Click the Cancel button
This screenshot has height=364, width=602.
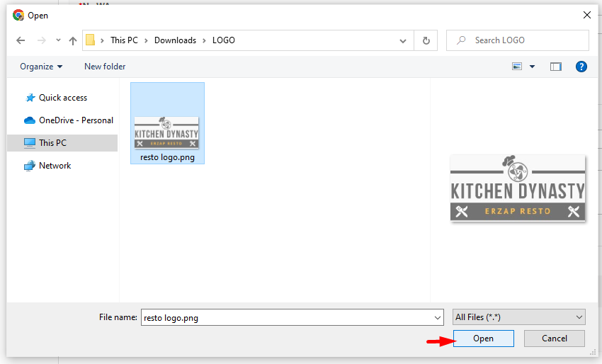pos(555,339)
